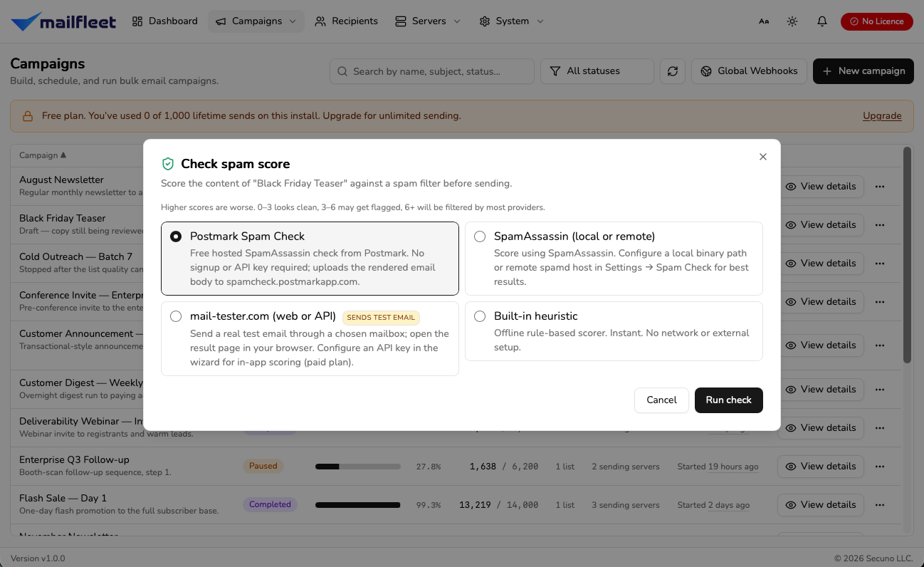Go to Recipients in the nav
The image size is (924, 567).
347,21
